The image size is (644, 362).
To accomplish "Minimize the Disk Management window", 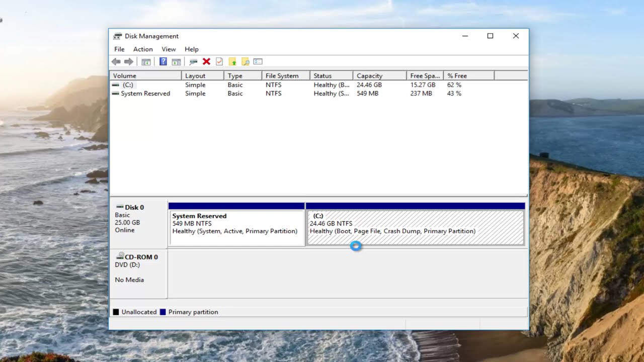I will tap(465, 36).
